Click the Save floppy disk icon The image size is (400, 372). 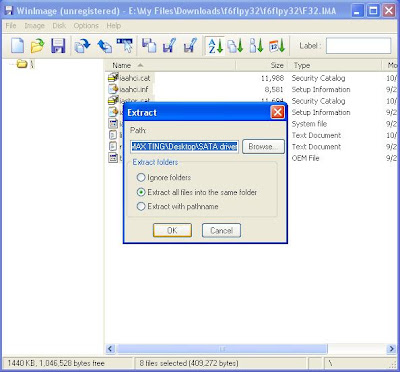[x=58, y=45]
